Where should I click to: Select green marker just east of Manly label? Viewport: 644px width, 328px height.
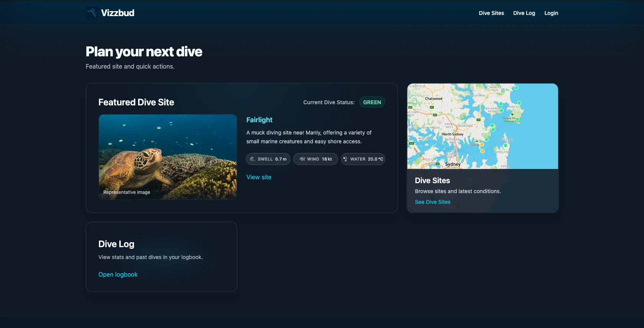[519, 103]
